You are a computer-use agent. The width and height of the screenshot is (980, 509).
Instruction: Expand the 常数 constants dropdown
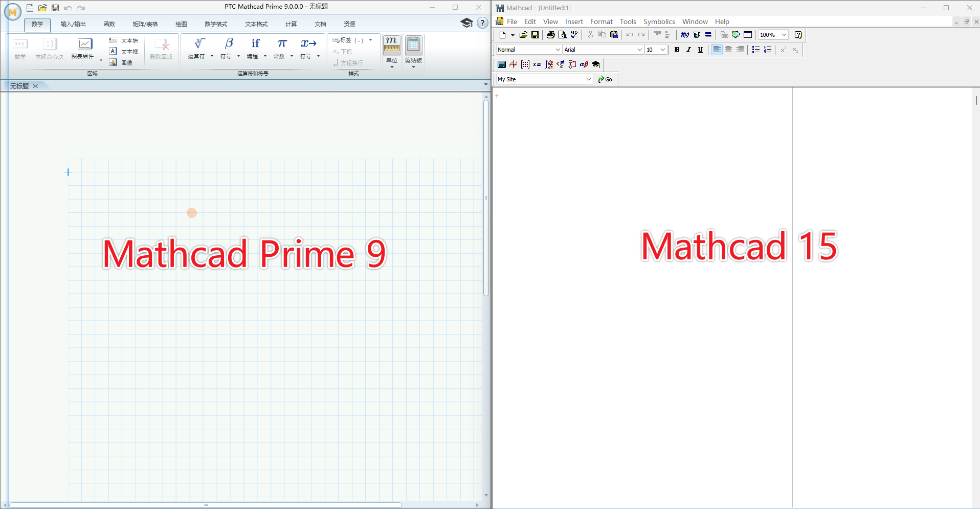pos(292,56)
